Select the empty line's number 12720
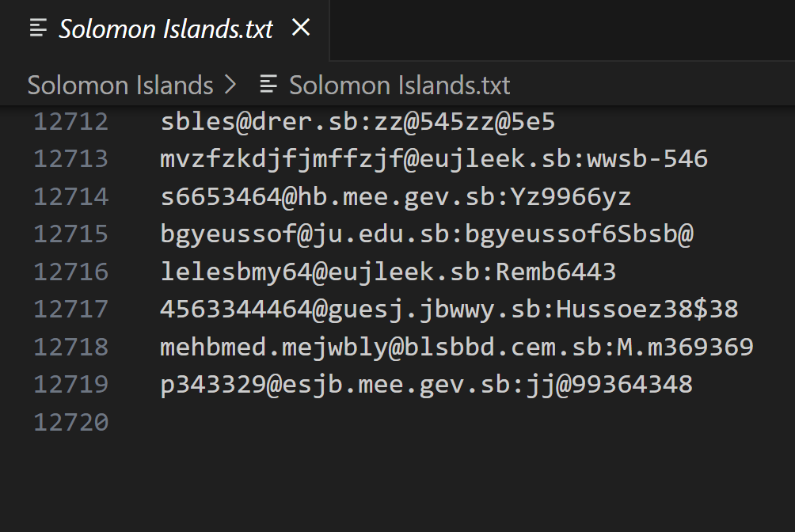This screenshot has height=532, width=795. coord(70,423)
